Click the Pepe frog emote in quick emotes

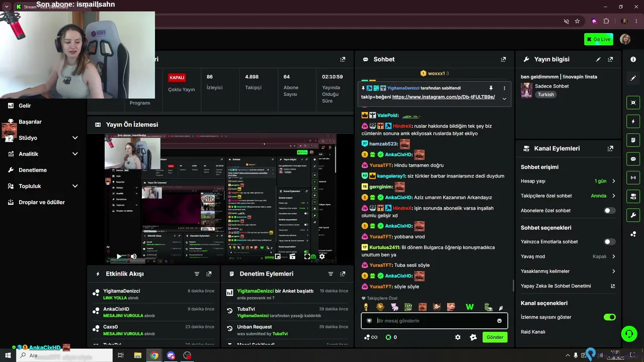[409, 307]
